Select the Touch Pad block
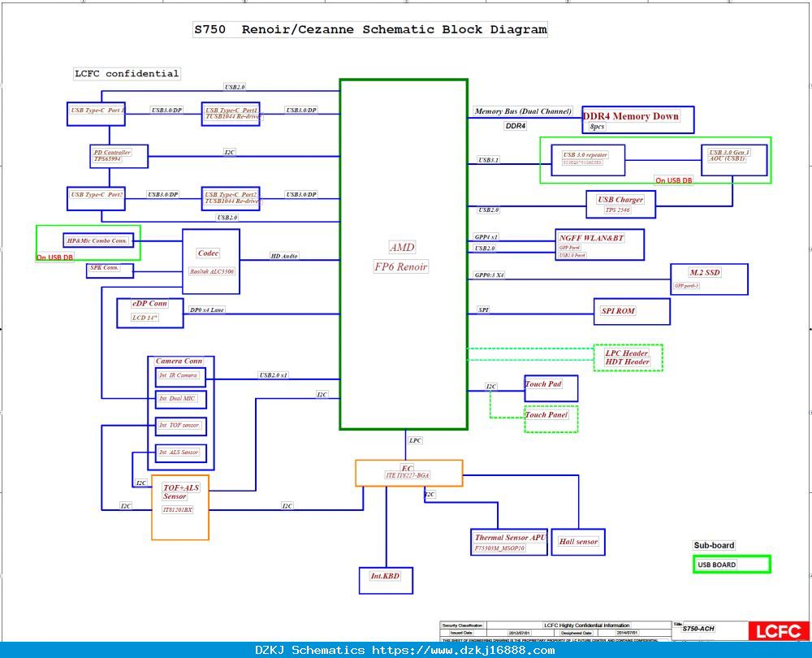 [551, 388]
